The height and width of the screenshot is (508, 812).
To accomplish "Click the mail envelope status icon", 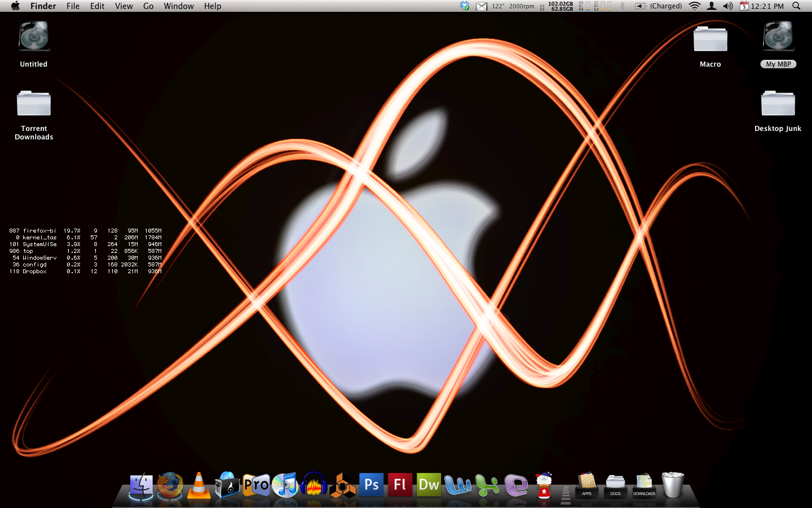I will click(x=482, y=6).
